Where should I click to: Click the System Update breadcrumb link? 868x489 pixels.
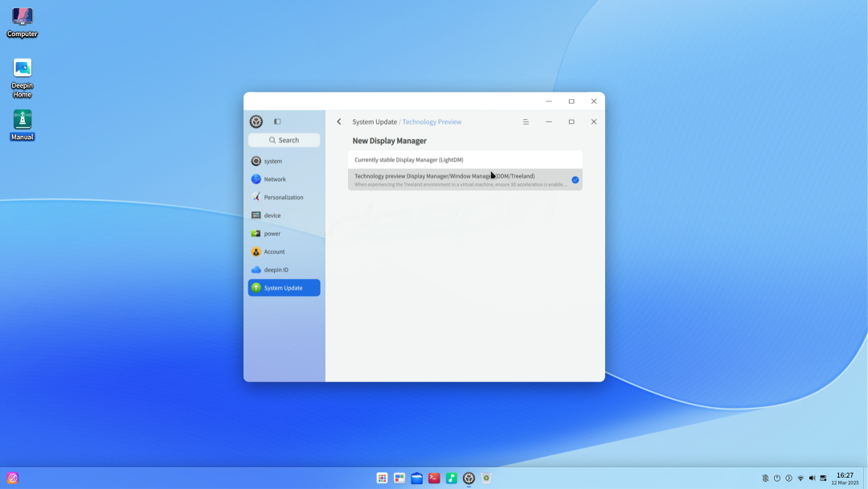click(375, 121)
